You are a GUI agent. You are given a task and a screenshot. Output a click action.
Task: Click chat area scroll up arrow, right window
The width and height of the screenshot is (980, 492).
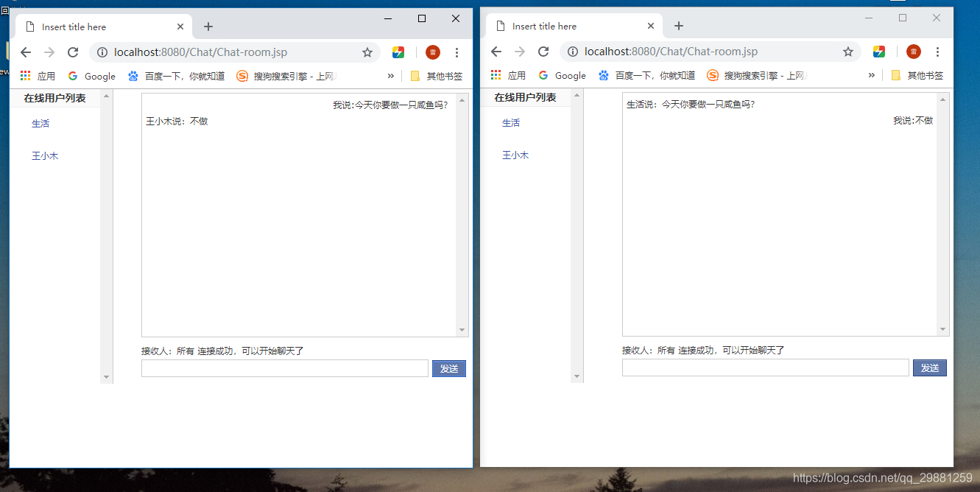pos(943,99)
